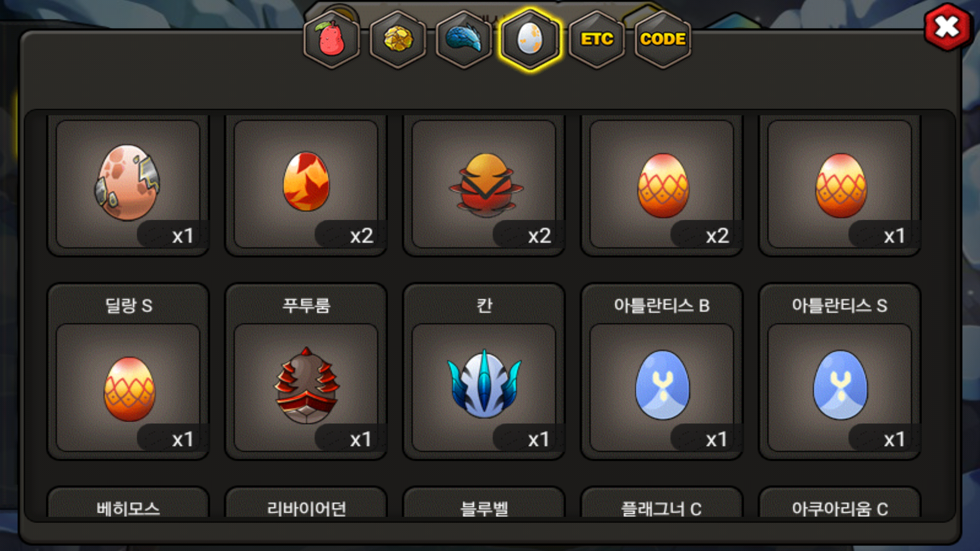Pick the red flame-patterned egg x2

click(x=306, y=184)
